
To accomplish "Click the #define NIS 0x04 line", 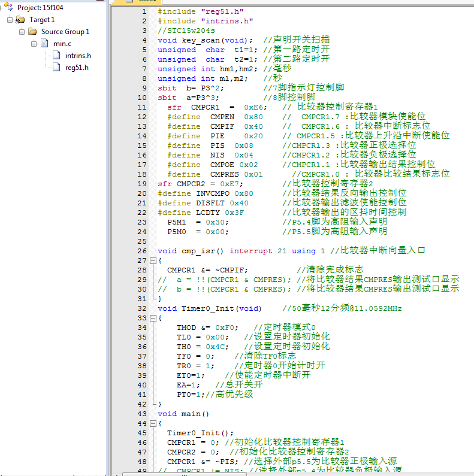I will [x=210, y=155].
